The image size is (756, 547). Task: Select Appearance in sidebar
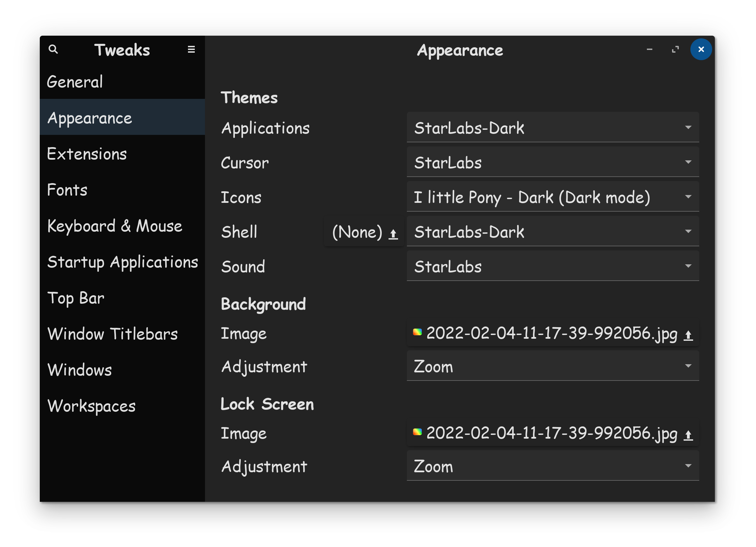point(122,117)
